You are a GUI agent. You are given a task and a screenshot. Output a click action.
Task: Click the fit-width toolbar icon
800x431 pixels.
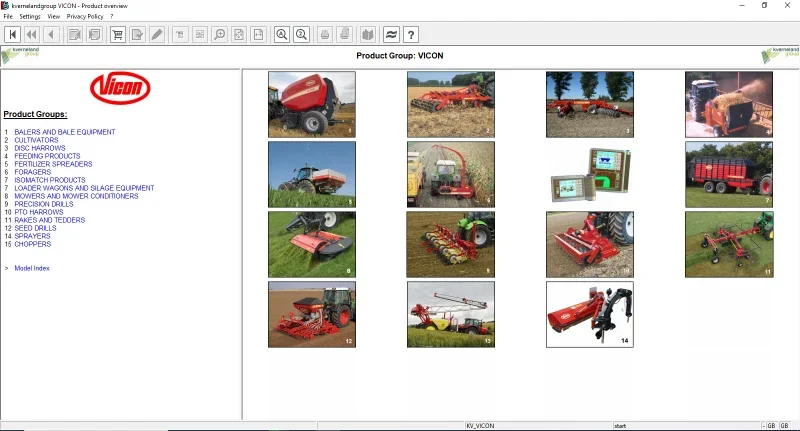(259, 35)
